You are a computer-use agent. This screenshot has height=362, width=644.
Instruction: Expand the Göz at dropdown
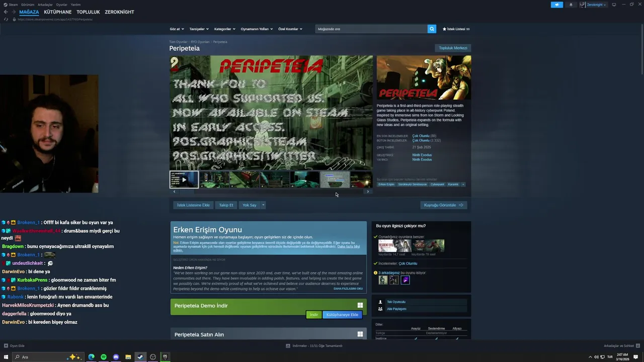[177, 29]
